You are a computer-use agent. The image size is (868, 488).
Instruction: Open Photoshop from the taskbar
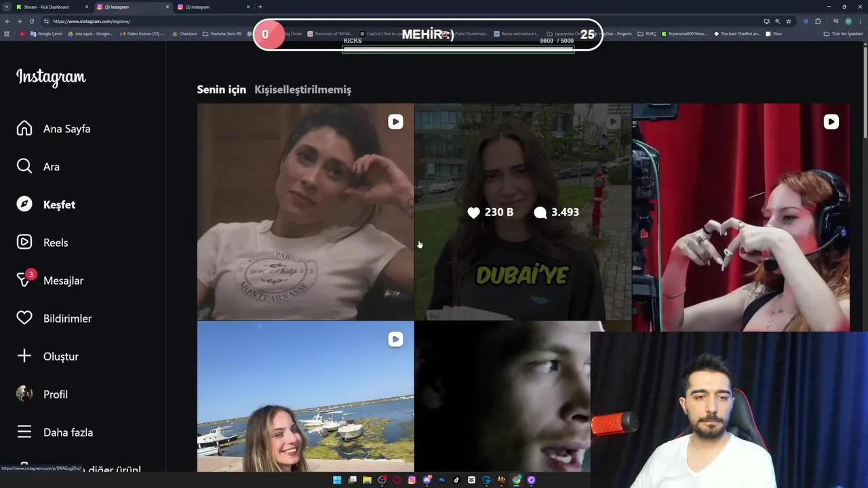click(441, 480)
